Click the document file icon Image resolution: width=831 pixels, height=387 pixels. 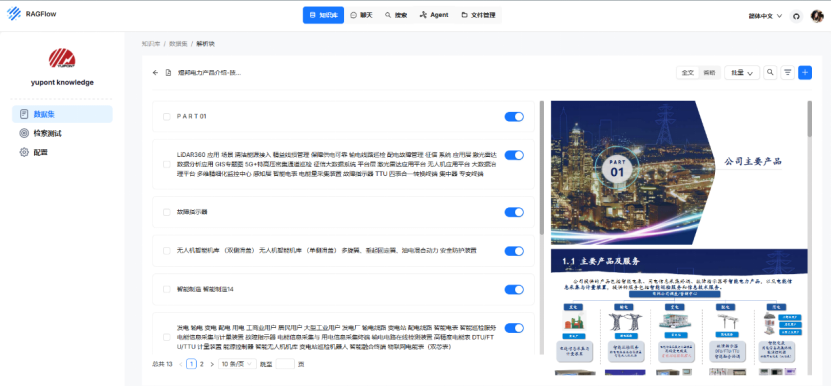point(169,73)
